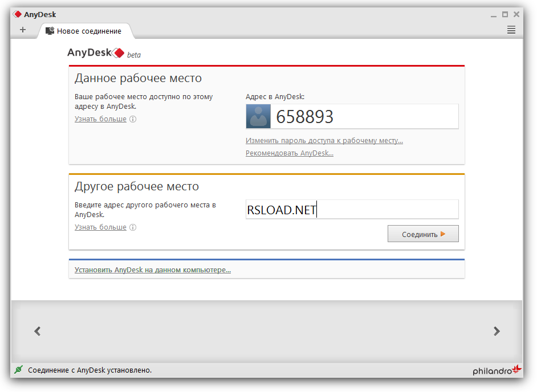Click the green connection status icon
The height and width of the screenshot is (392, 537).
point(19,369)
